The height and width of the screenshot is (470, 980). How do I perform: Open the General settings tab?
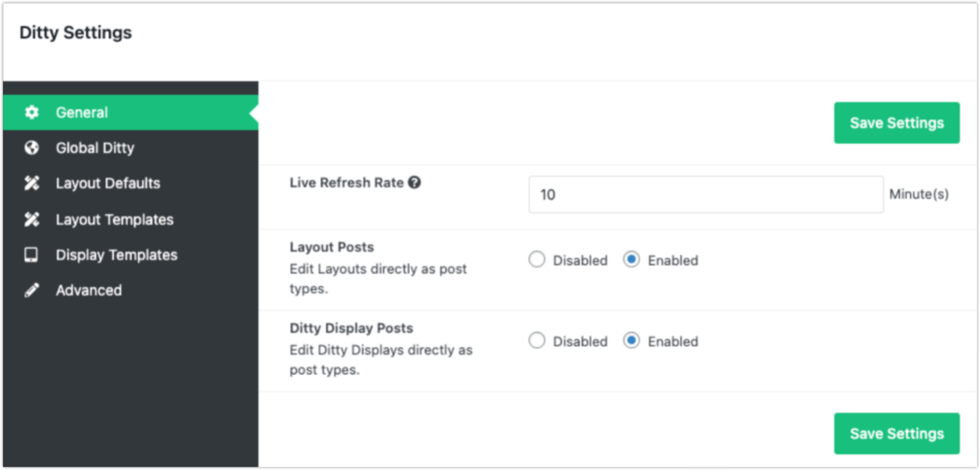131,112
